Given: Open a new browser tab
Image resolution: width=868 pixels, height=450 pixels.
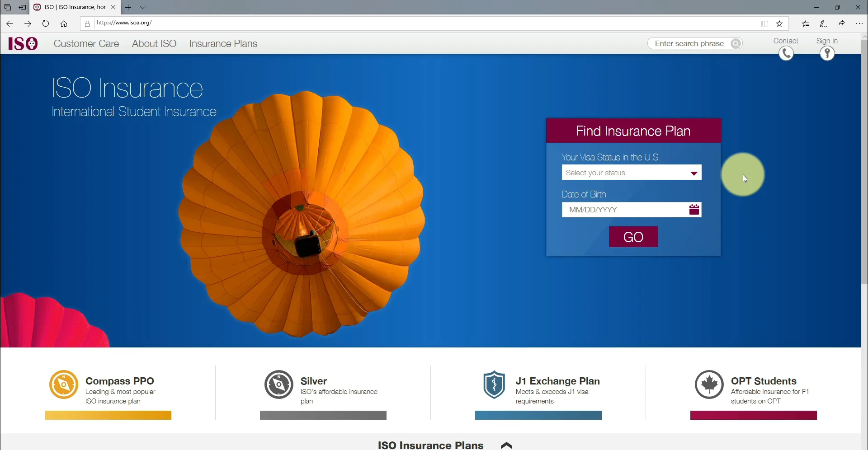Looking at the screenshot, I should click(x=128, y=7).
